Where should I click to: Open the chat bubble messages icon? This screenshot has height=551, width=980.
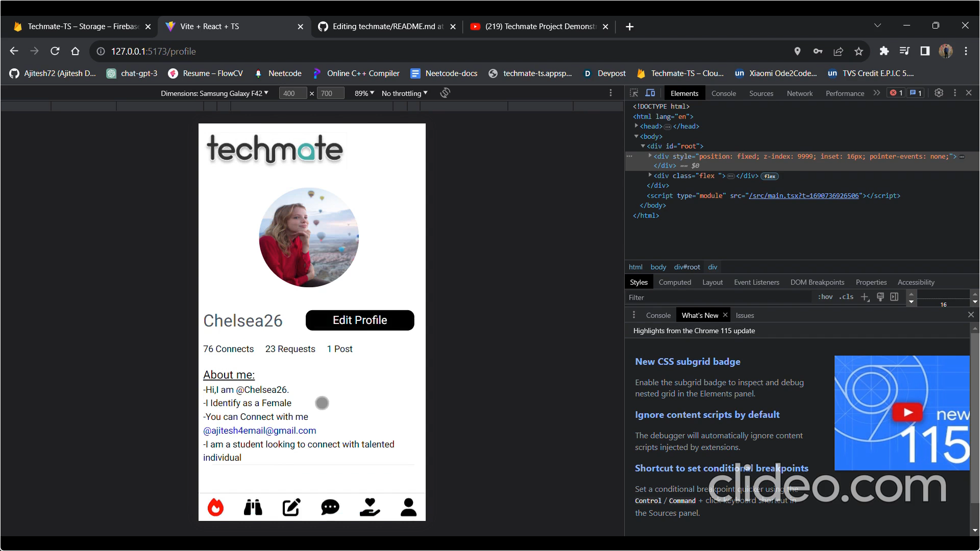pyautogui.click(x=330, y=507)
